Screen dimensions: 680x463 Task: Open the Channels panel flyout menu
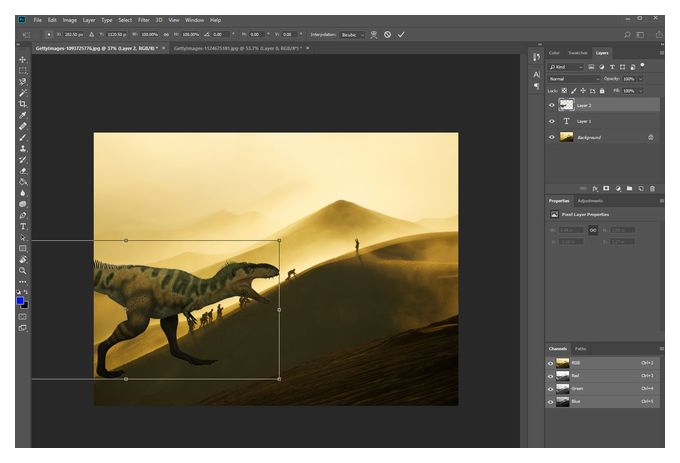(x=661, y=349)
